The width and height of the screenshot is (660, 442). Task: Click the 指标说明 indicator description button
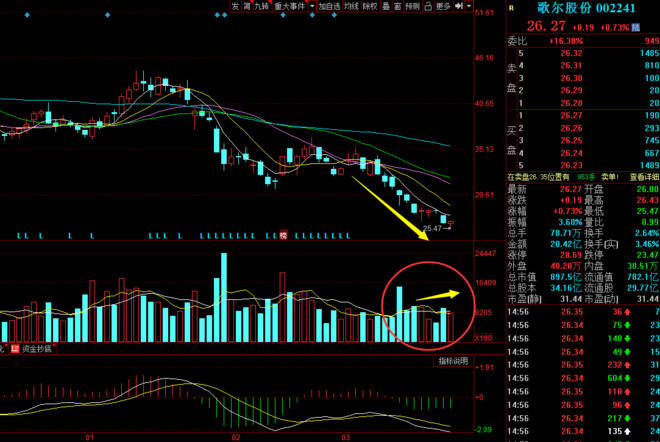pyautogui.click(x=453, y=361)
